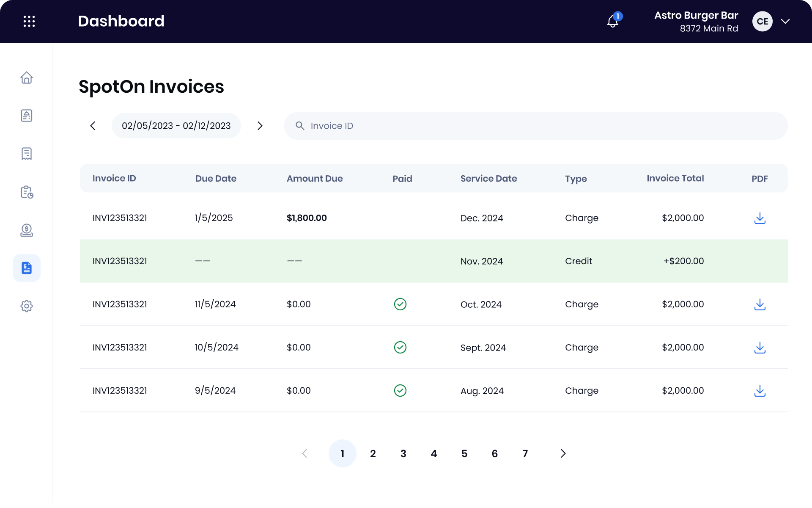The image size is (812, 508).
Task: Click the $1,800.00 amount due
Action: (x=307, y=218)
